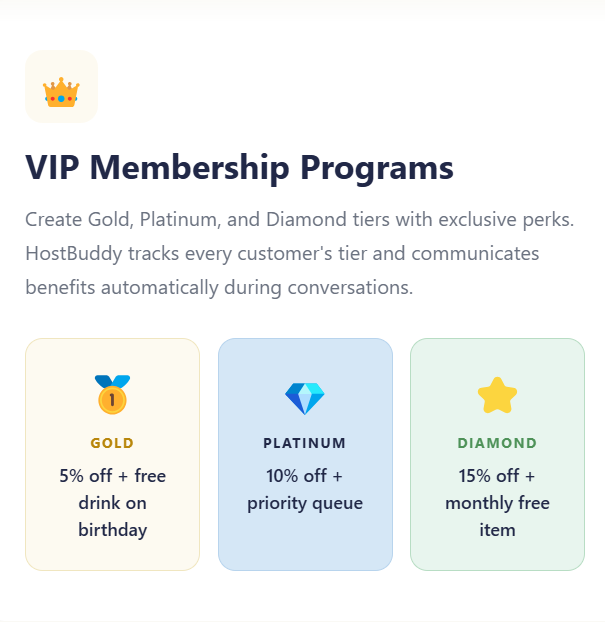
Task: Click the 5% off birthday drink text
Action: coord(112,502)
